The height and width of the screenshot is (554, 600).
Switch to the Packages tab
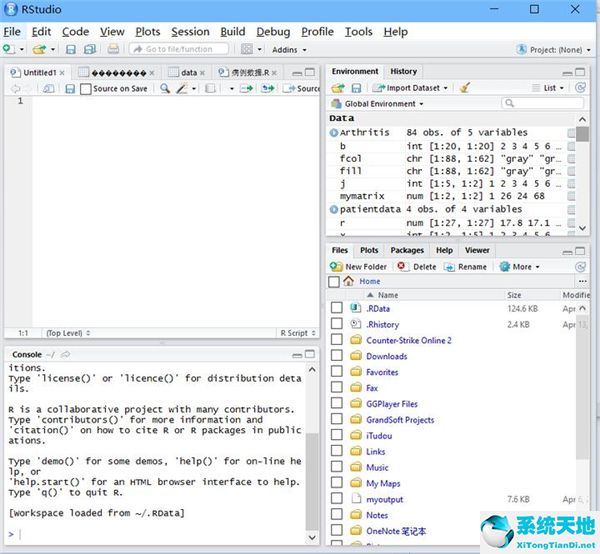[407, 250]
